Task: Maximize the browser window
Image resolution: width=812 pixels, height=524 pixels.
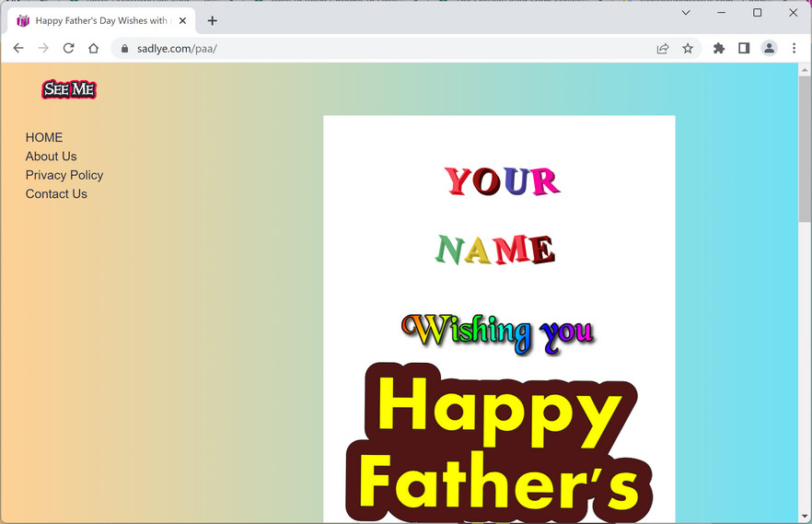Action: 757,12
